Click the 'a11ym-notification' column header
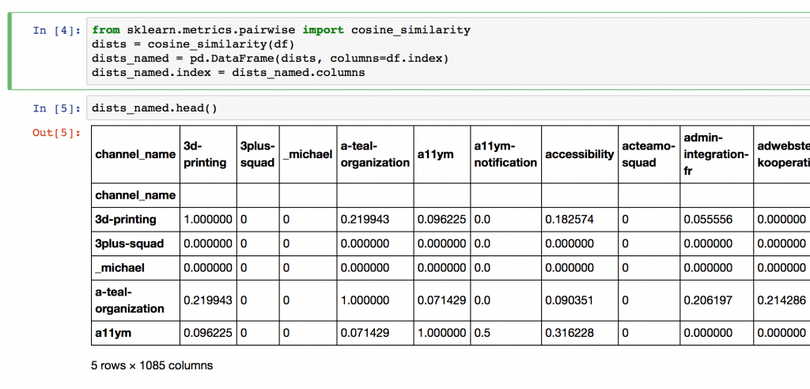The height and width of the screenshot is (389, 810). pyautogui.click(x=505, y=154)
